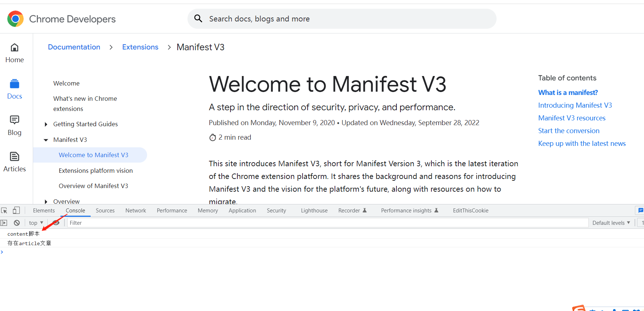Open the Home section in the left sidebar
Viewport: 644px width, 311px height.
tap(14, 53)
